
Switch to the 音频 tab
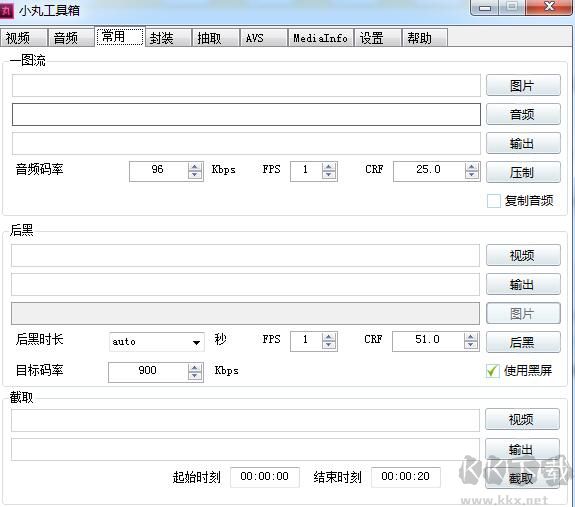click(x=71, y=37)
